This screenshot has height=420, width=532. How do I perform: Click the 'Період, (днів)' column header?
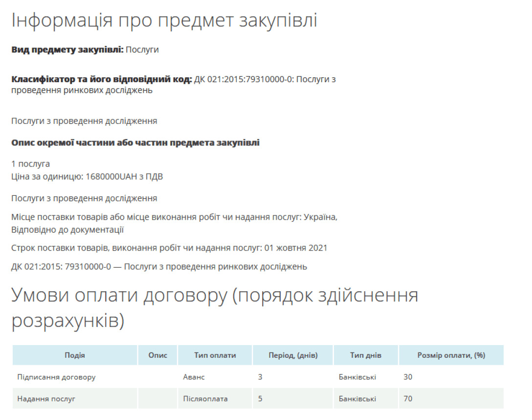pyautogui.click(x=293, y=355)
